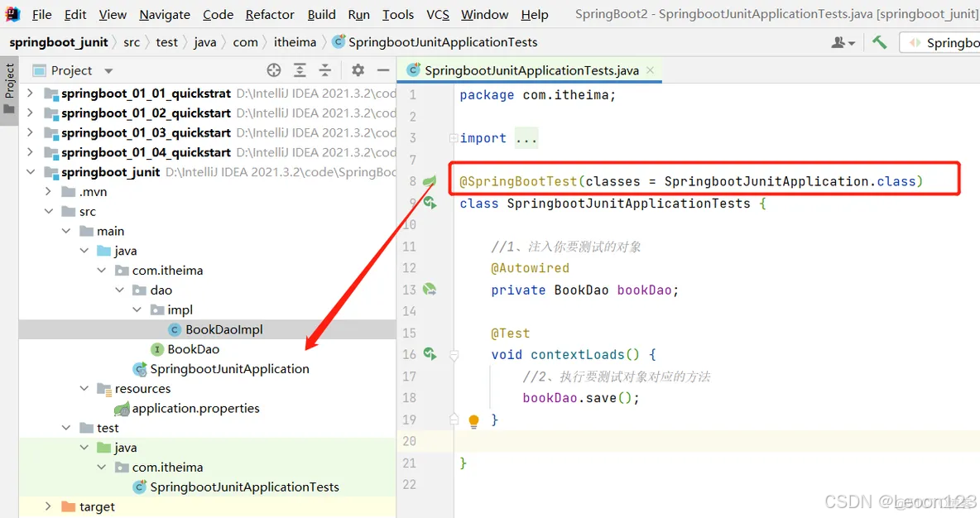Expand springboot_01_04_quickstart module
Viewport: 980px width, 518px height.
point(30,151)
